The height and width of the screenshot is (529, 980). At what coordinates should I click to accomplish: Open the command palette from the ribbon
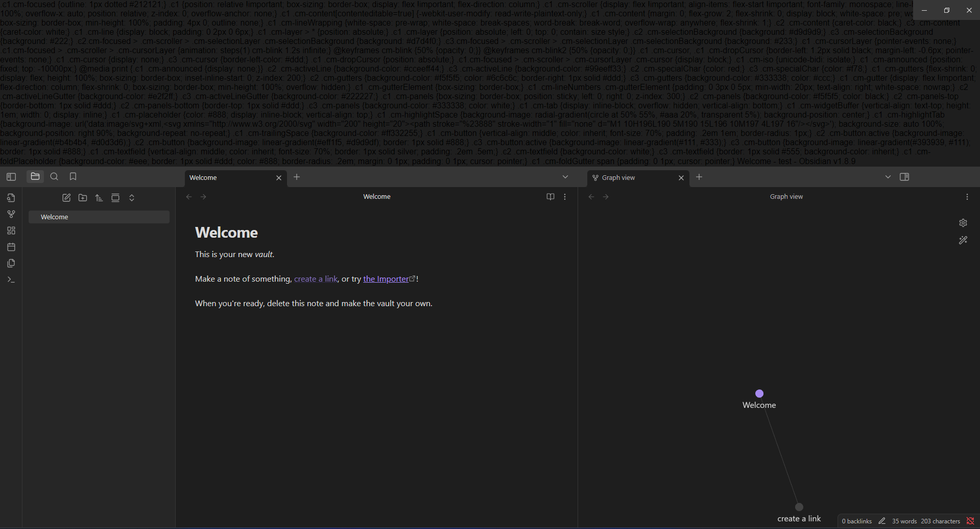pyautogui.click(x=11, y=280)
